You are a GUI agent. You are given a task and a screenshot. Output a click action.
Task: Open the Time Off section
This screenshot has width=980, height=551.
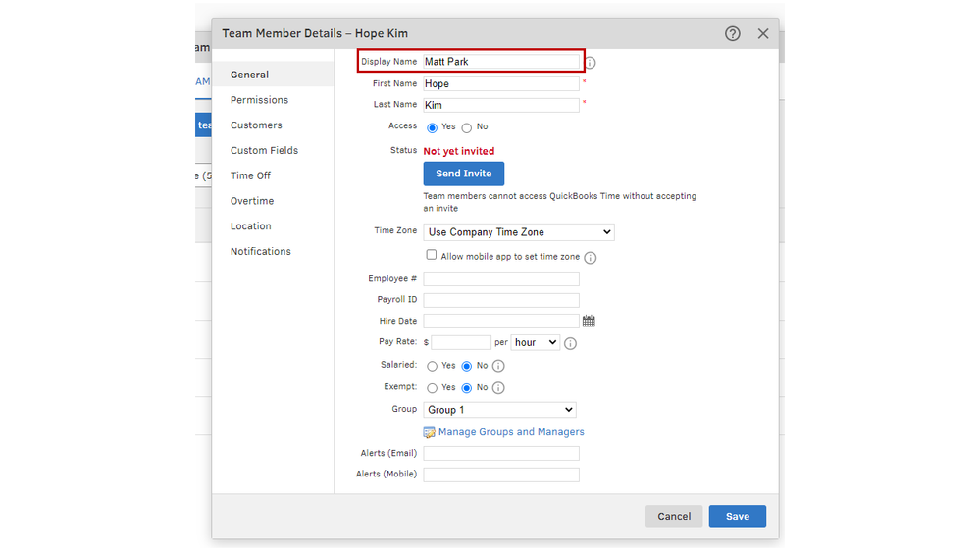(x=250, y=175)
